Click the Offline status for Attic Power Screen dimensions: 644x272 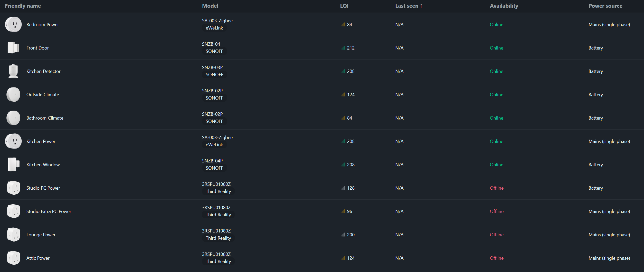(497, 258)
